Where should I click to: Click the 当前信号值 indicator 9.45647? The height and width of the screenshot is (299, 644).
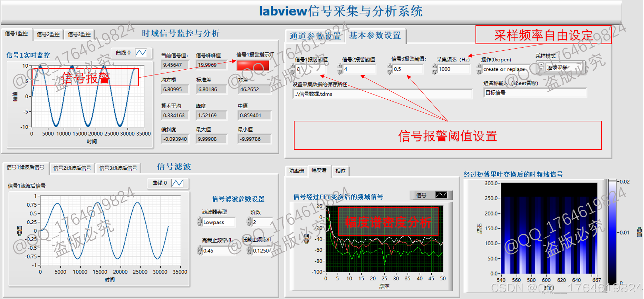(175, 65)
